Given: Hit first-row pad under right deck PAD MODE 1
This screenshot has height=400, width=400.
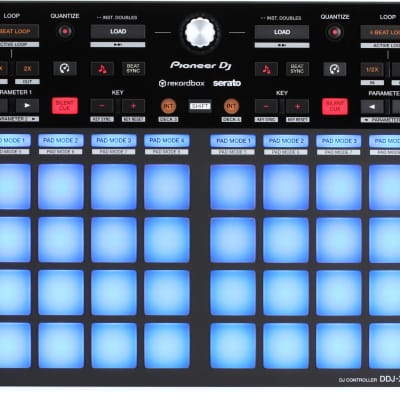Looking at the screenshot, I should [233, 187].
